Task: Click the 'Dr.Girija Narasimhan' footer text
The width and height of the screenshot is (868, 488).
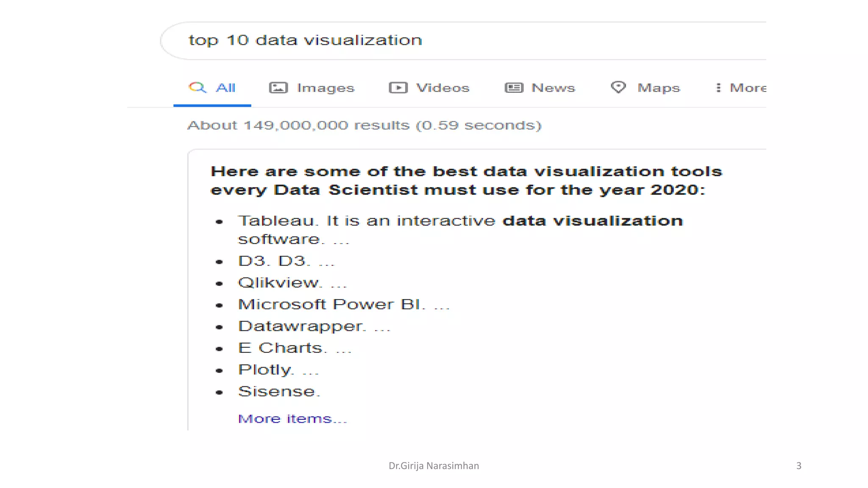Action: pos(434,466)
